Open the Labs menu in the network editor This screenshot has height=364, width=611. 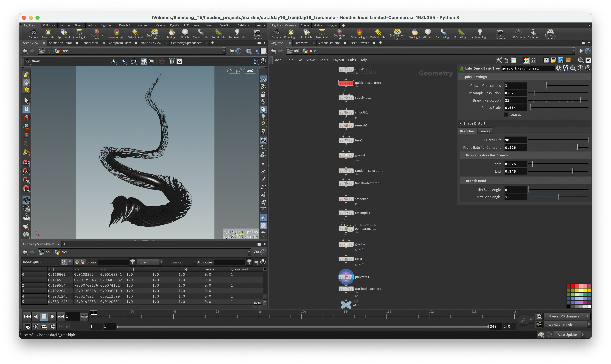[x=352, y=60]
